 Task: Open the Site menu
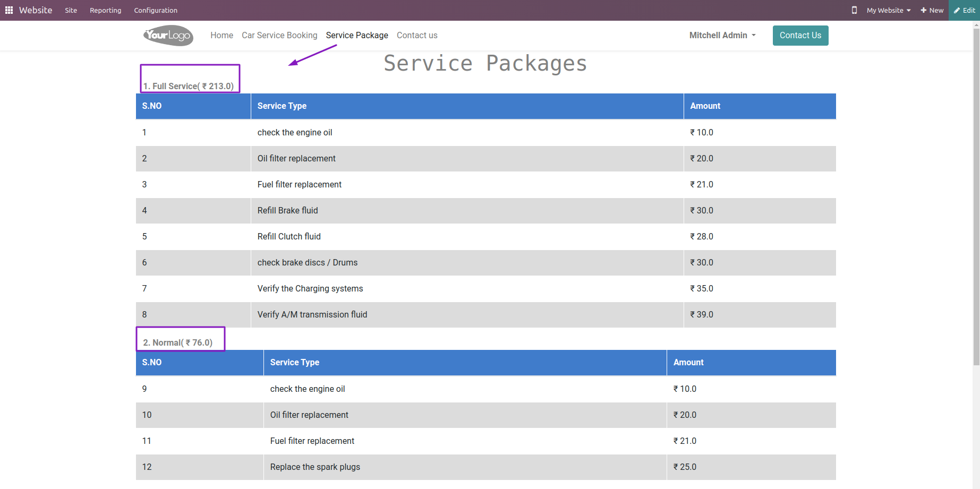(x=71, y=10)
